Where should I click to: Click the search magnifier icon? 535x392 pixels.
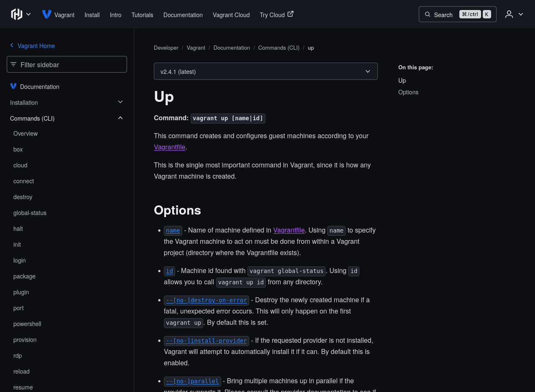click(428, 15)
